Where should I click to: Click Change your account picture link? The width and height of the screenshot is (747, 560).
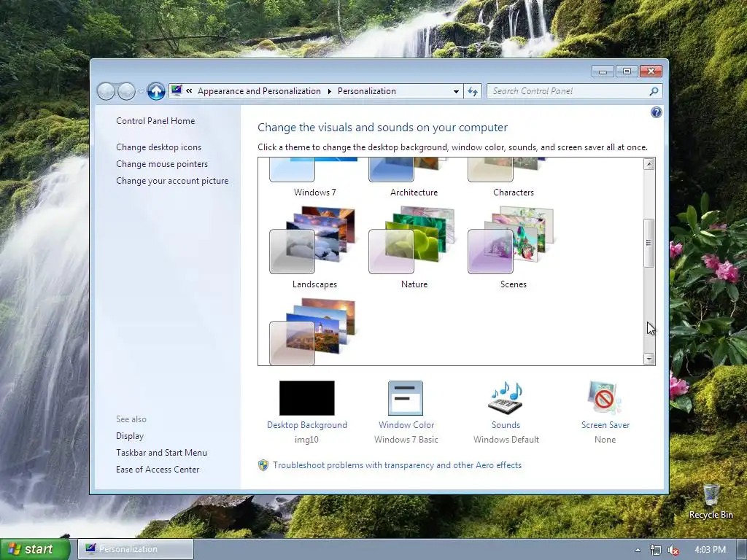[172, 181]
